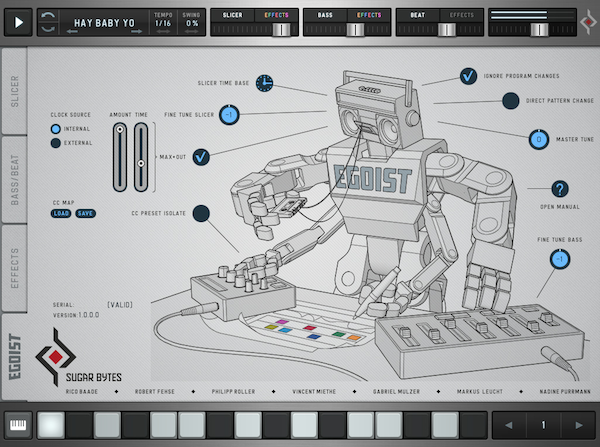The width and height of the screenshot is (600, 447).
Task: Select the BASS mixer label
Action: pyautogui.click(x=325, y=15)
